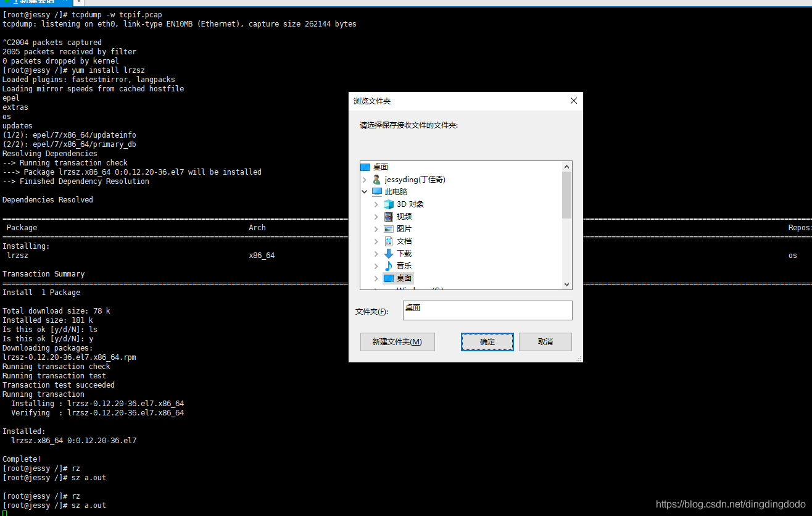Image resolution: width=812 pixels, height=516 pixels.
Task: Click the 'Complete!' line in terminal
Action: click(22, 459)
